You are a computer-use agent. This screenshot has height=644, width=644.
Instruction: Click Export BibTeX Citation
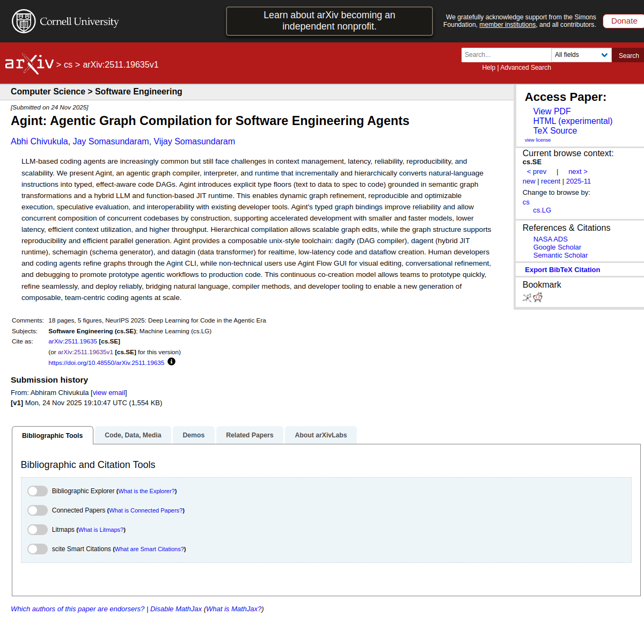coord(562,270)
